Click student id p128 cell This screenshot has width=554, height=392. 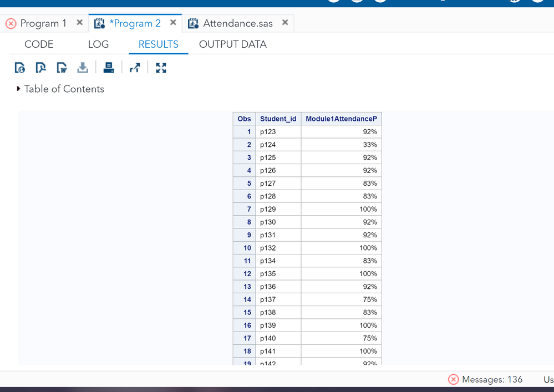(278, 196)
